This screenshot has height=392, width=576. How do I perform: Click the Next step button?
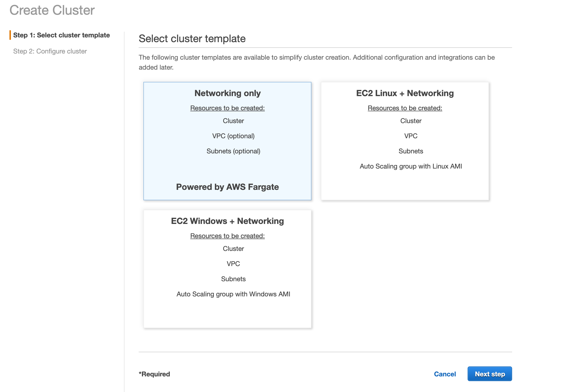point(489,374)
